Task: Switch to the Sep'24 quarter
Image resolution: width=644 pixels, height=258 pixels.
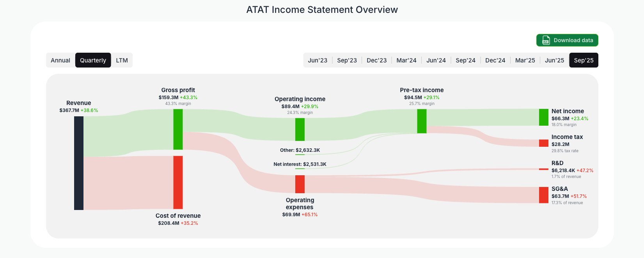Action: pyautogui.click(x=466, y=60)
